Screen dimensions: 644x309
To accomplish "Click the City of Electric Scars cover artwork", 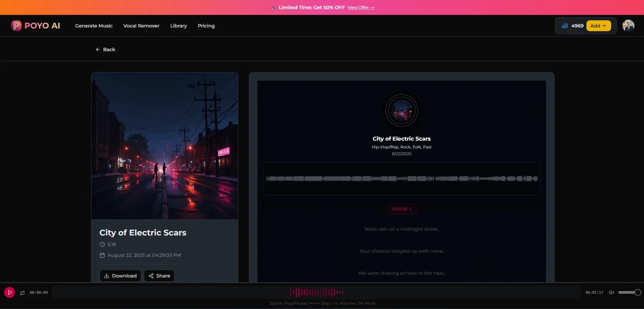I will 165,146.
